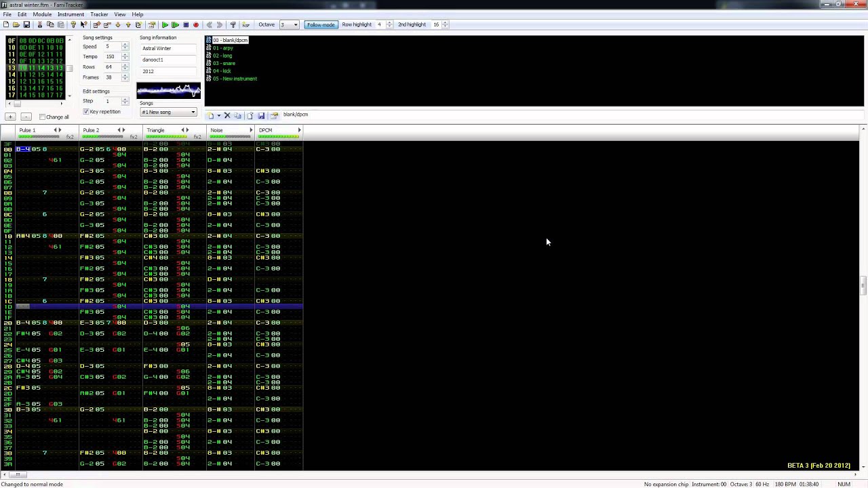Play the song with the green arrow
The width and height of the screenshot is (868, 488).
coord(165,24)
